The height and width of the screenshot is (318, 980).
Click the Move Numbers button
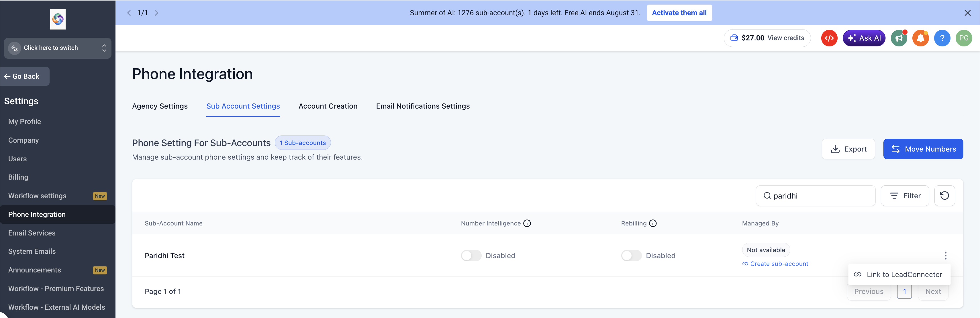923,149
